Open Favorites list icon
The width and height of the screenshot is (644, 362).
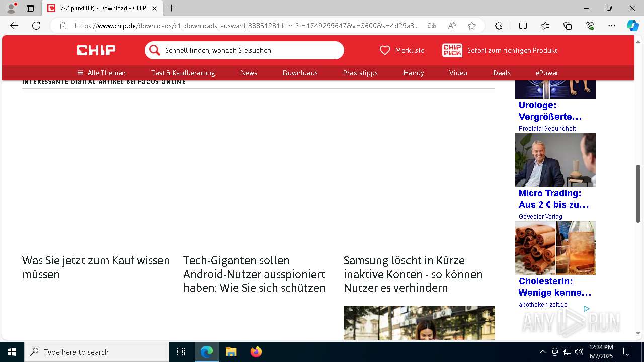pyautogui.click(x=545, y=26)
